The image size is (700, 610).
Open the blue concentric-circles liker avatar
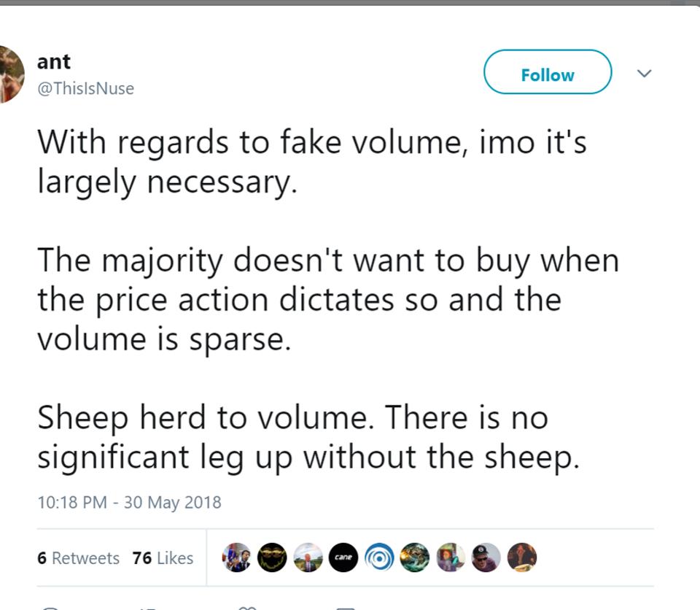pos(379,557)
